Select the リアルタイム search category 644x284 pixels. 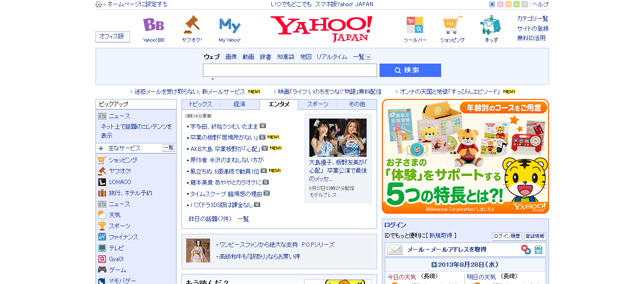[332, 57]
